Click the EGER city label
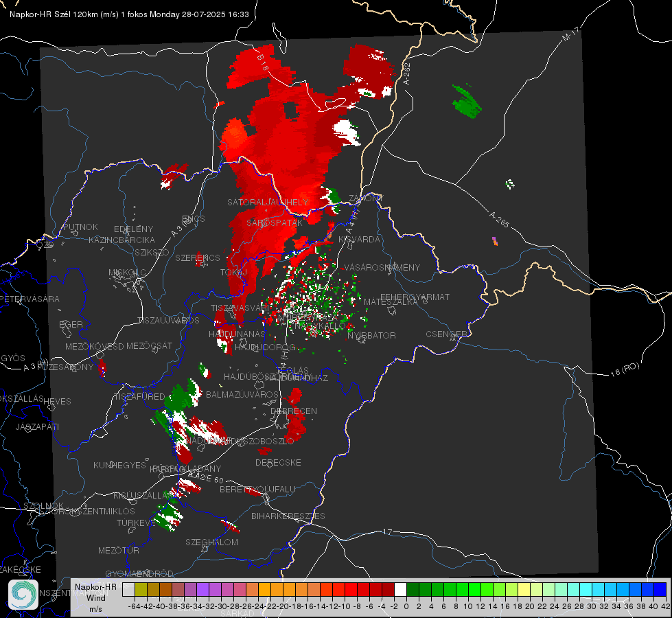 [71, 324]
